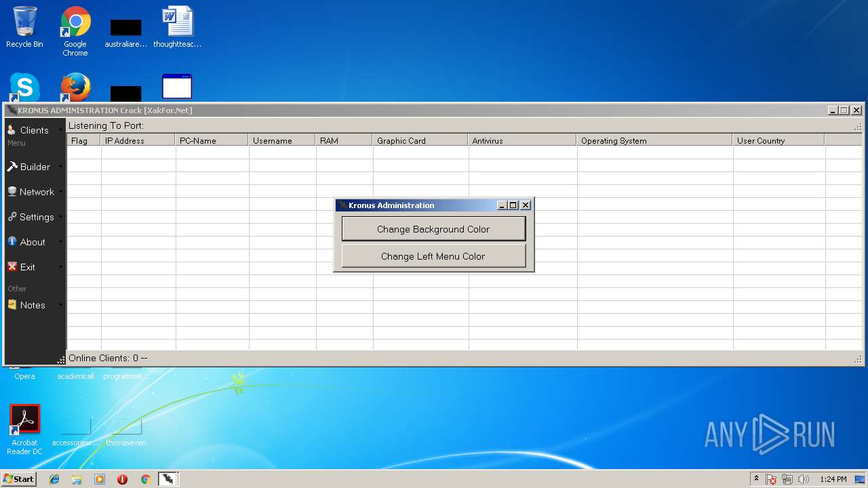Click the Action Center flag icon
The width and height of the screenshot is (868, 488).
(x=771, y=479)
